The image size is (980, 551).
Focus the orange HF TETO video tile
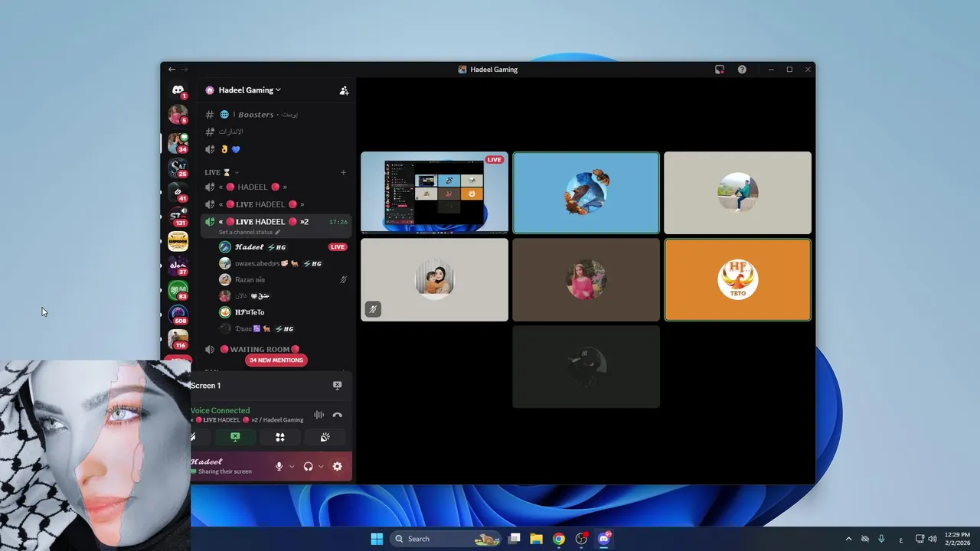tap(737, 280)
